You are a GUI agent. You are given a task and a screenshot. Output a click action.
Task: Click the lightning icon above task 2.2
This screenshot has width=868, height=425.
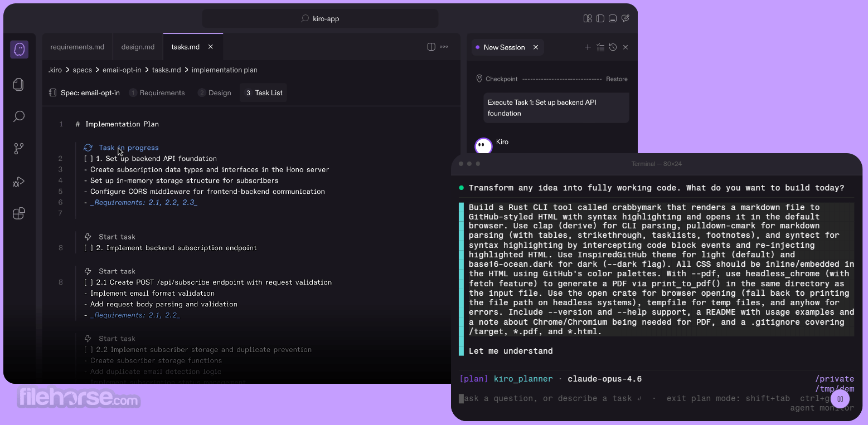(x=88, y=339)
